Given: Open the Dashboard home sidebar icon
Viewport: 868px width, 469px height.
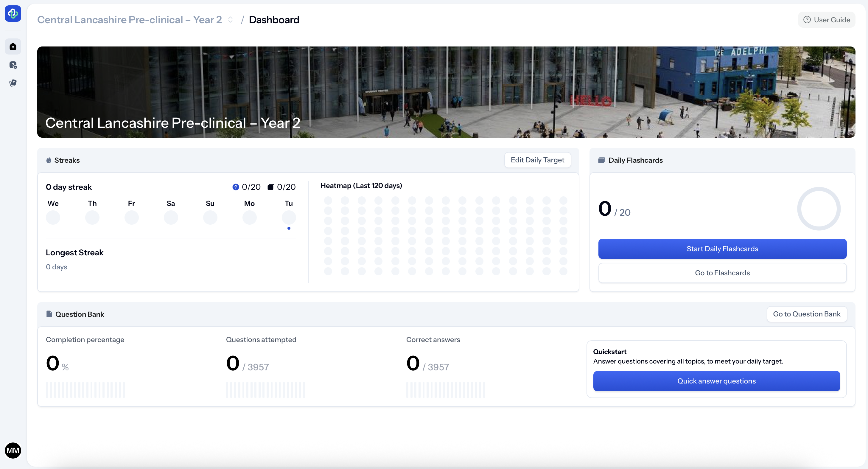Looking at the screenshot, I should 13,46.
